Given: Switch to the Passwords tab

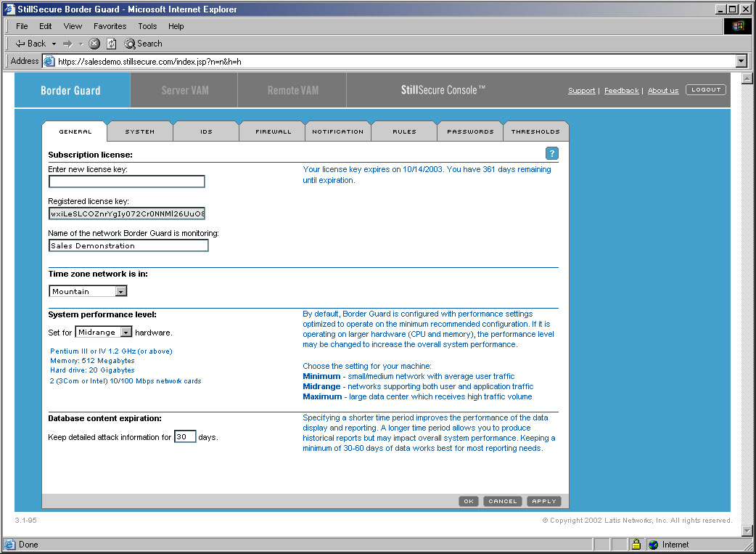Looking at the screenshot, I should (x=470, y=131).
